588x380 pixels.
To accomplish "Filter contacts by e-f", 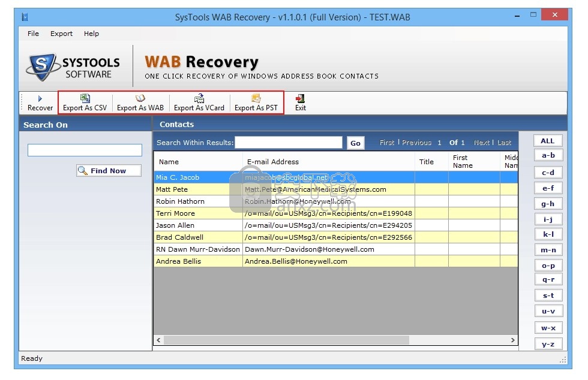I will coord(548,188).
